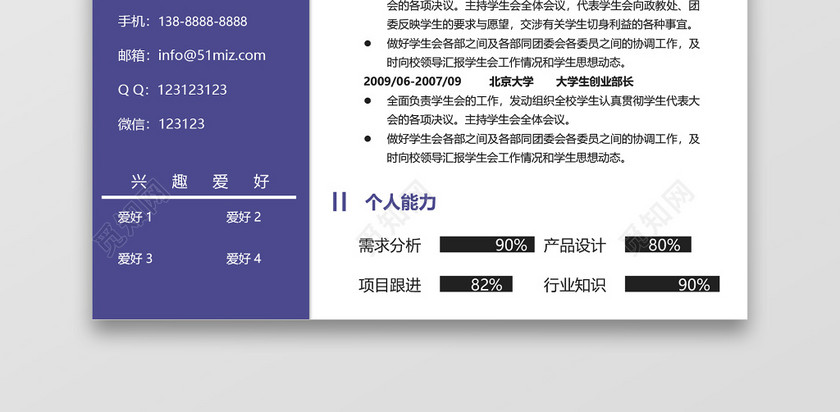Click the 项目跟进 skill label
This screenshot has width=840, height=412.
click(389, 285)
